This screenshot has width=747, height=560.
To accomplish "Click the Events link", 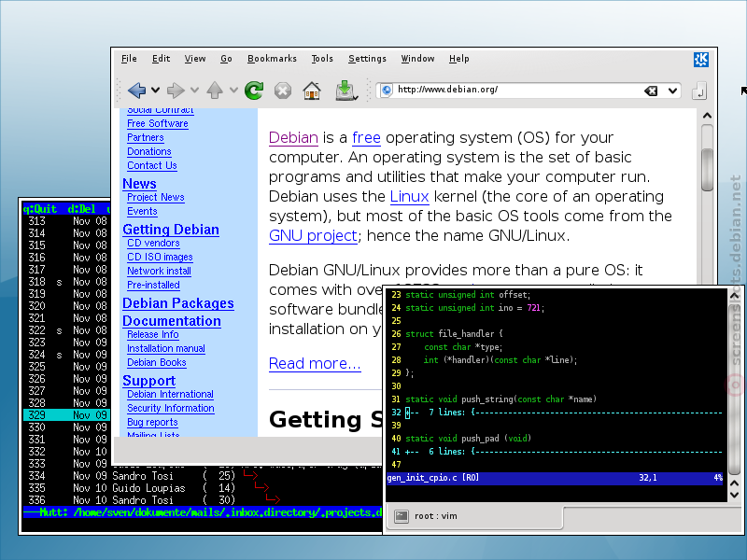I will (142, 211).
